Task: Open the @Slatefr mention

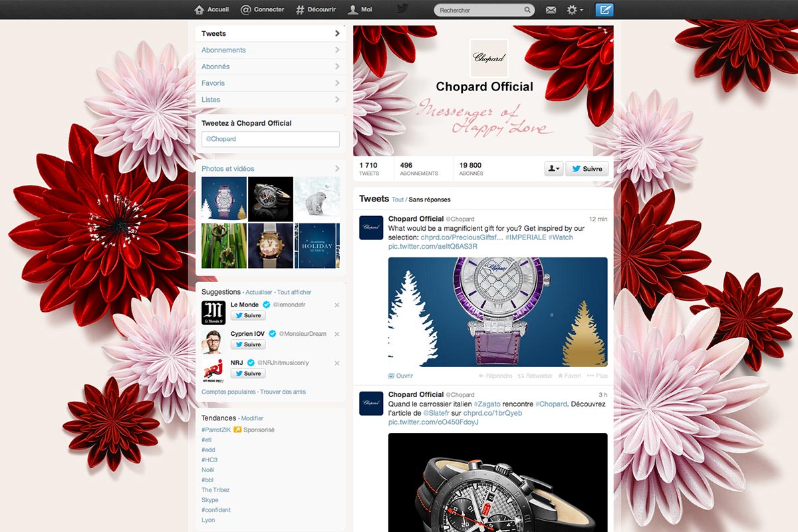Action: pos(436,413)
